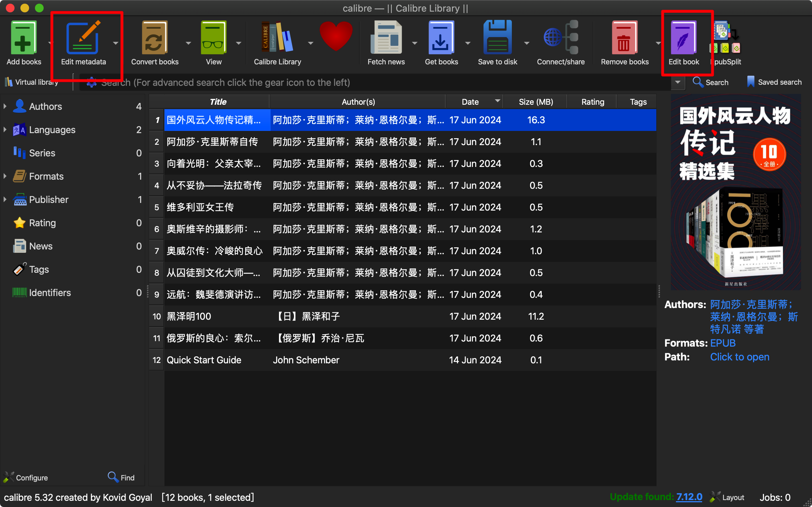This screenshot has height=507, width=812.
Task: Open the Edit book tool
Action: coord(684,38)
